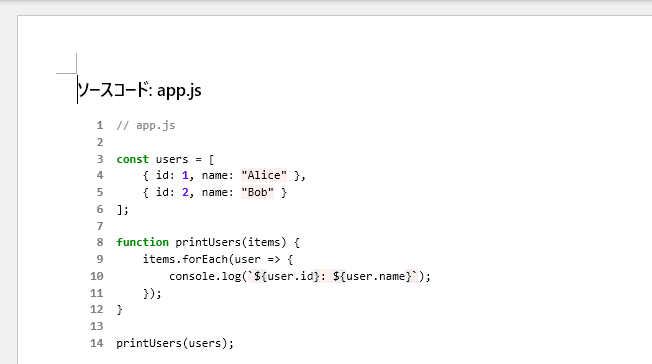Click the heading ソースコード: app.js

click(x=139, y=90)
